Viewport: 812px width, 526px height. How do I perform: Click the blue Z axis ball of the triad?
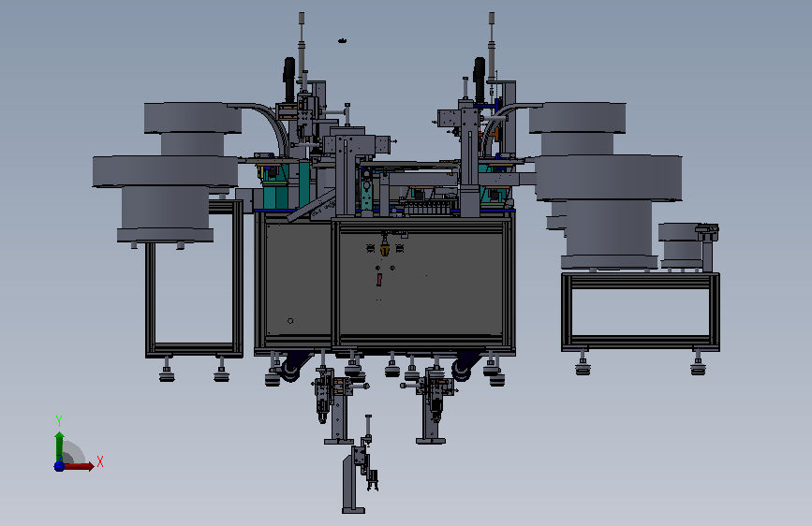[59, 466]
